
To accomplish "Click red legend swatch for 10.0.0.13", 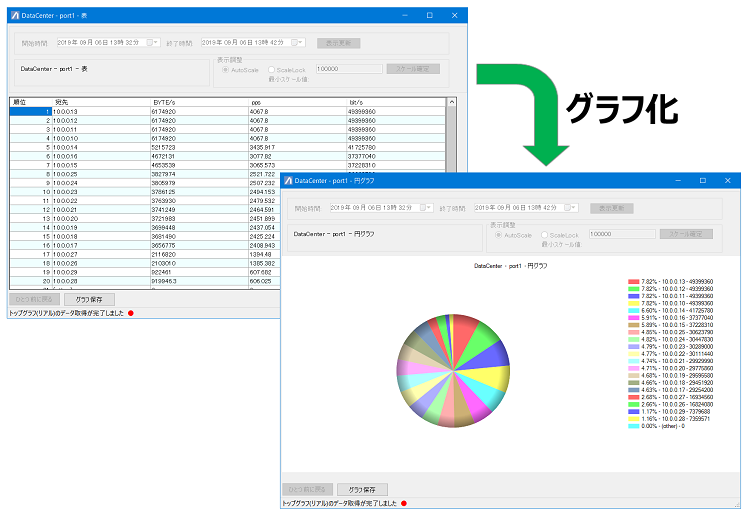I will (x=633, y=282).
